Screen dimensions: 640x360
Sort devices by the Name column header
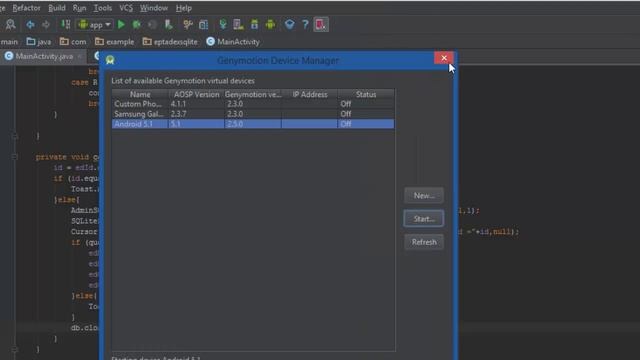click(x=140, y=94)
